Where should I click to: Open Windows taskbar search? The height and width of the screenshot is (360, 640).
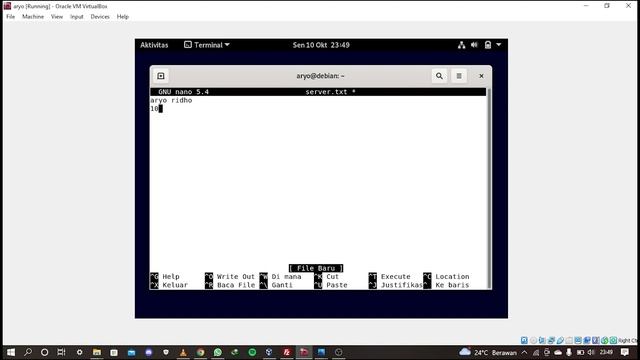(28, 352)
